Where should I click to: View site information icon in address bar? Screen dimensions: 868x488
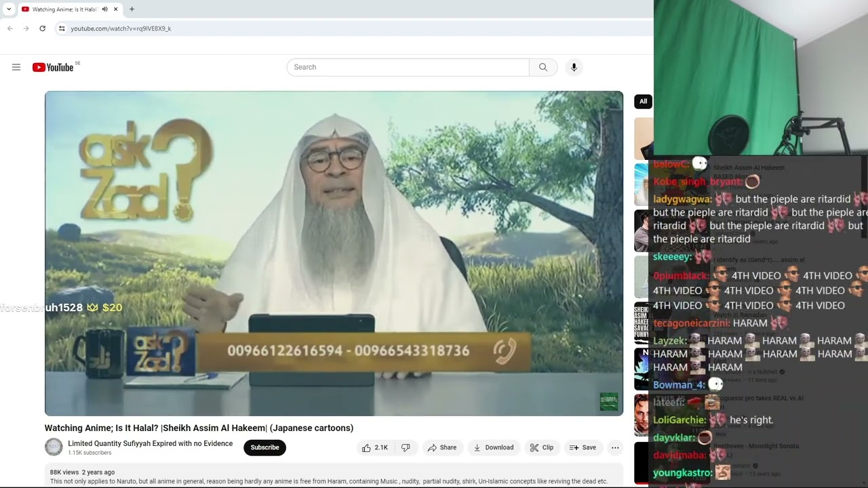coord(62,28)
